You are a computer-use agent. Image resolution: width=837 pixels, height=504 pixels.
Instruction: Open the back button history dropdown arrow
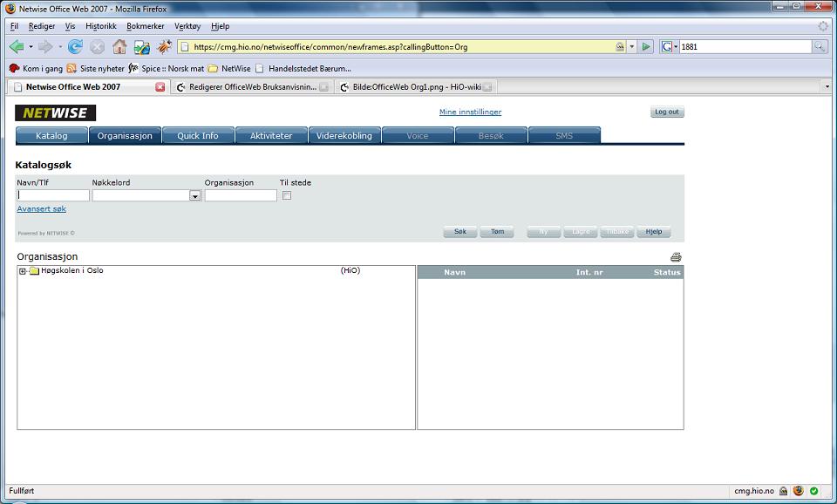[31, 47]
